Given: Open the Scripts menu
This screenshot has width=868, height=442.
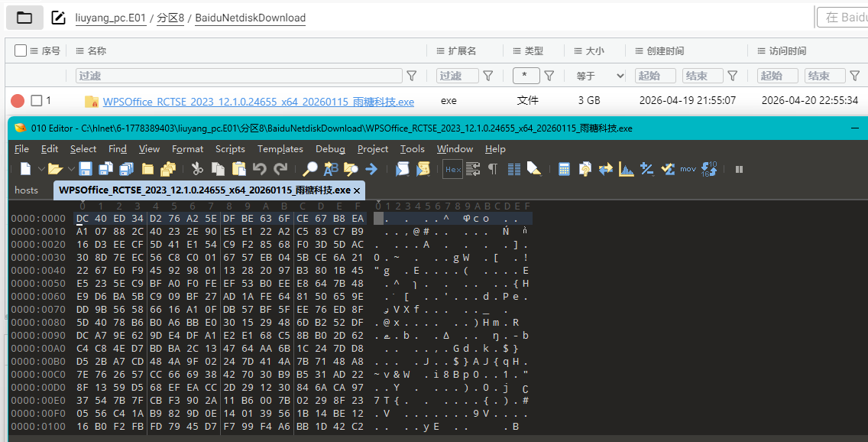Looking at the screenshot, I should [x=230, y=149].
